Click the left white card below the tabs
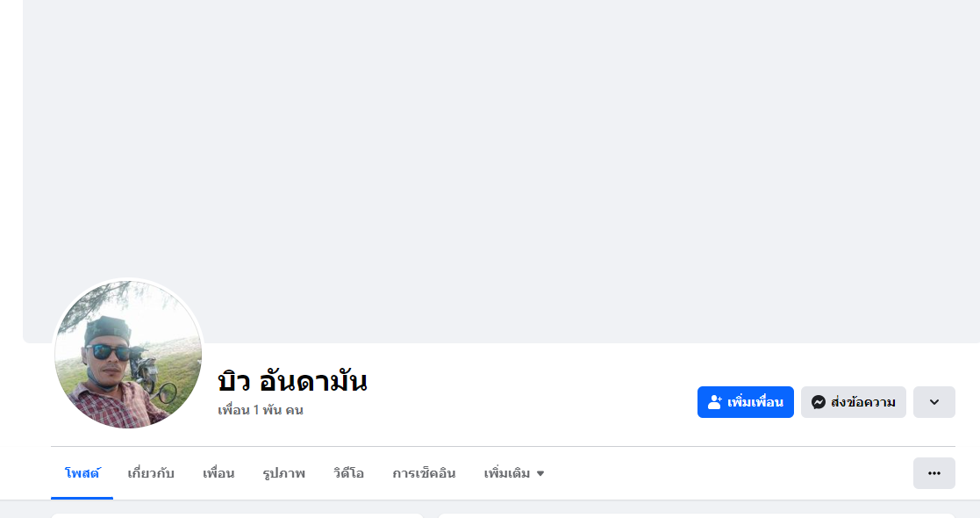980x518 pixels. point(237,515)
